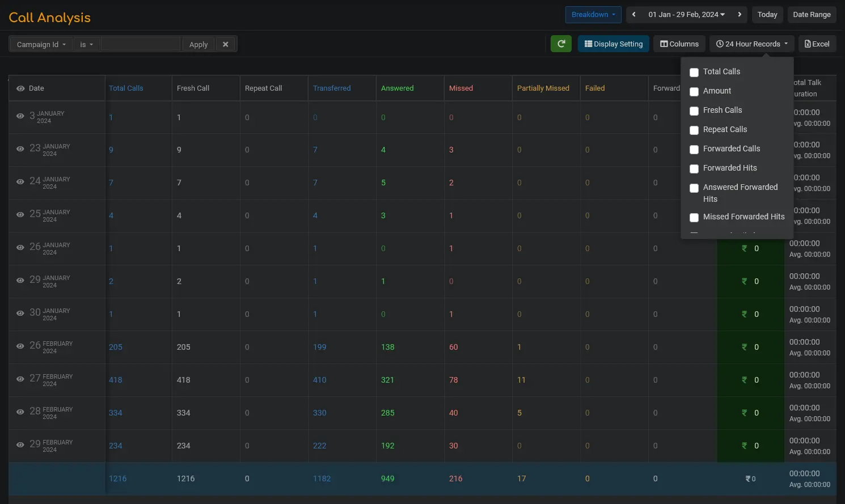This screenshot has width=845, height=504.
Task: Toggle eye icon for 30 January row
Action: 20,314
